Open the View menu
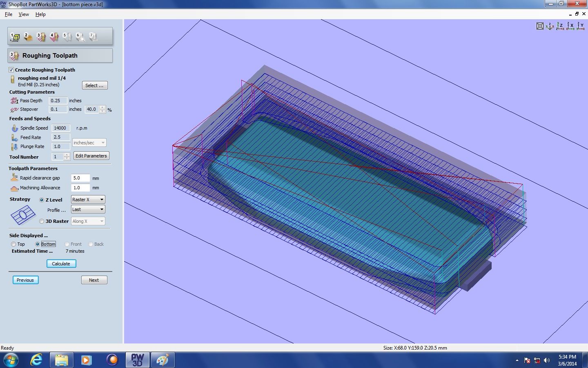Viewport: 588px width, 368px height. (x=23, y=14)
